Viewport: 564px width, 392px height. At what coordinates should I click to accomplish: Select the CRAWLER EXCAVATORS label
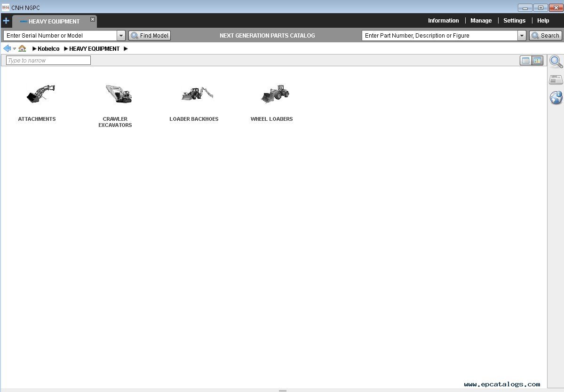click(x=115, y=122)
